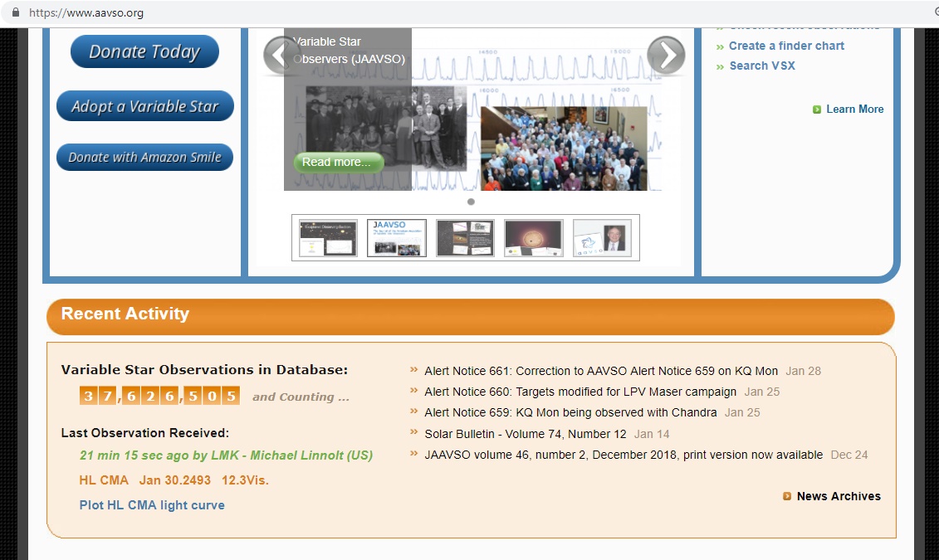
Task: Select the red glowing star thumbnail
Action: 533,238
